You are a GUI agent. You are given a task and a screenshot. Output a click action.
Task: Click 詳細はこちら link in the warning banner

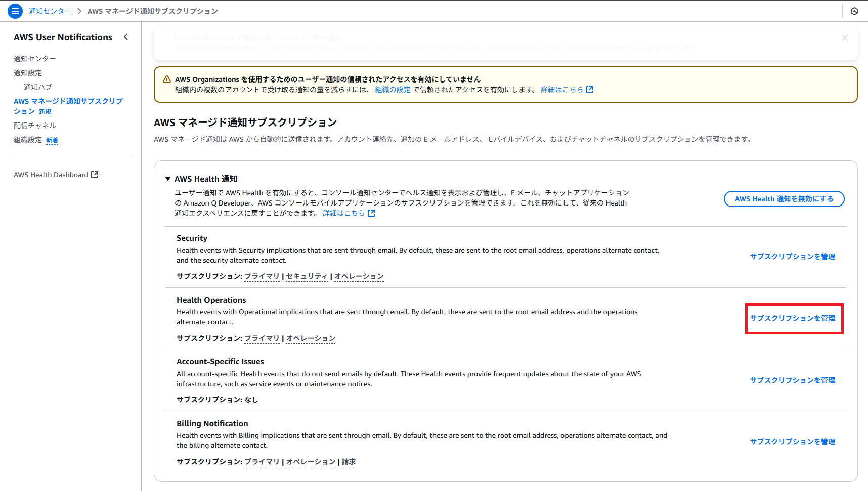562,90
